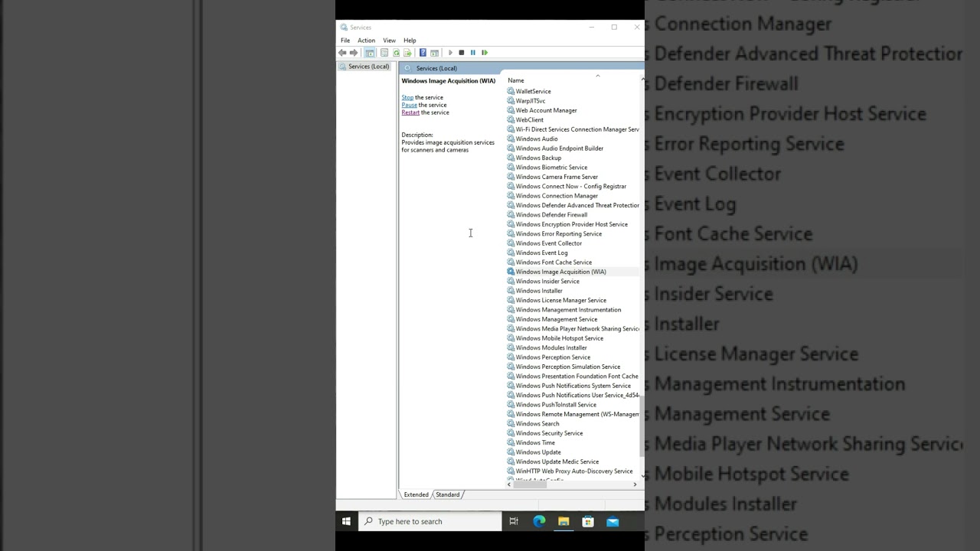Select the Windows Installer service
The height and width of the screenshot is (551, 980).
[x=539, y=291]
